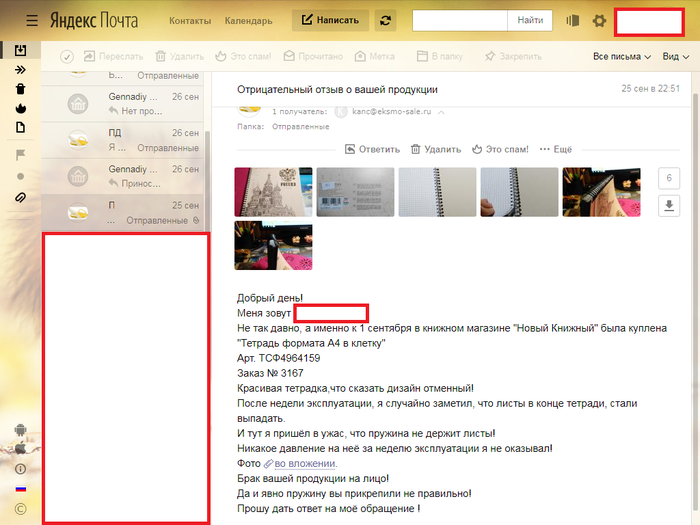Open the hamburger menu beside the Yandex logo
Screen dimensions: 700x525
(x=32, y=20)
